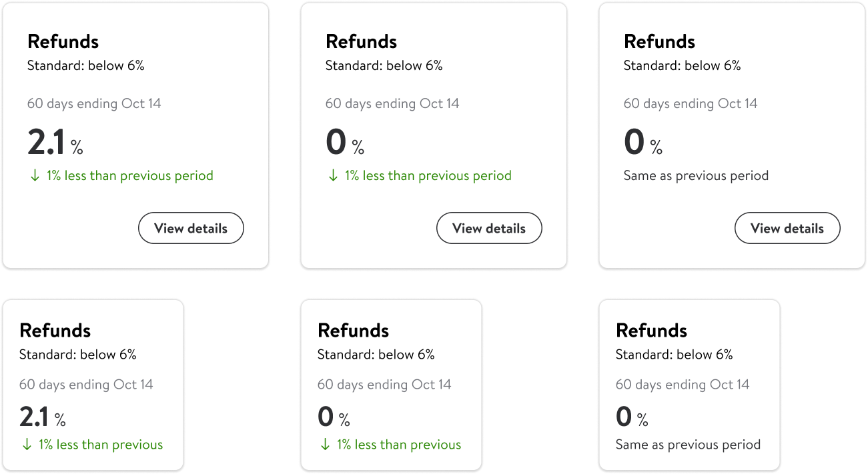
Task: Click '60 days ending Oct 14' in the large 2.1% card
Action: point(94,104)
